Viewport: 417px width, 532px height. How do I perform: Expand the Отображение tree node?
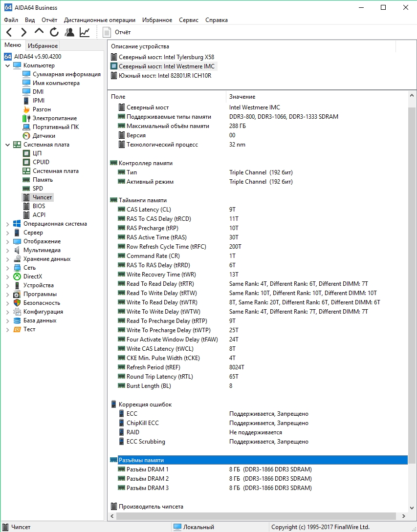7,241
